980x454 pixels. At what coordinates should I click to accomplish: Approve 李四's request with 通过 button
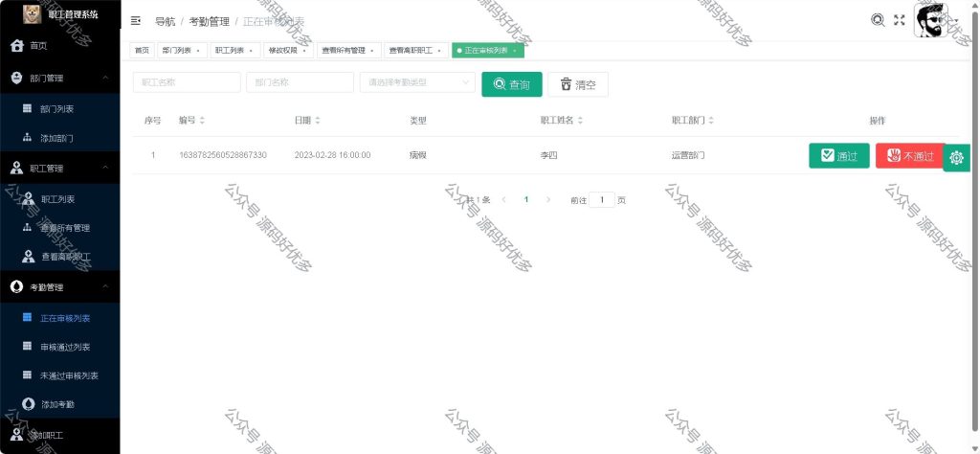click(x=838, y=156)
